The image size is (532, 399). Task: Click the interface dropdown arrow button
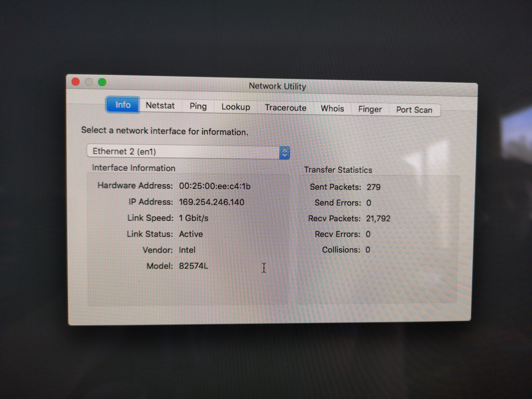pyautogui.click(x=285, y=153)
